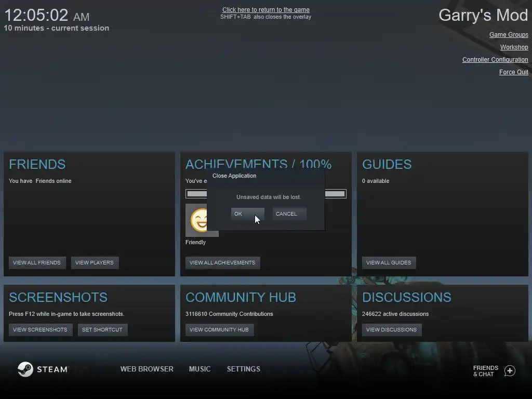Click the COMMUNITY HUB heading
The width and height of the screenshot is (532, 399).
click(241, 298)
